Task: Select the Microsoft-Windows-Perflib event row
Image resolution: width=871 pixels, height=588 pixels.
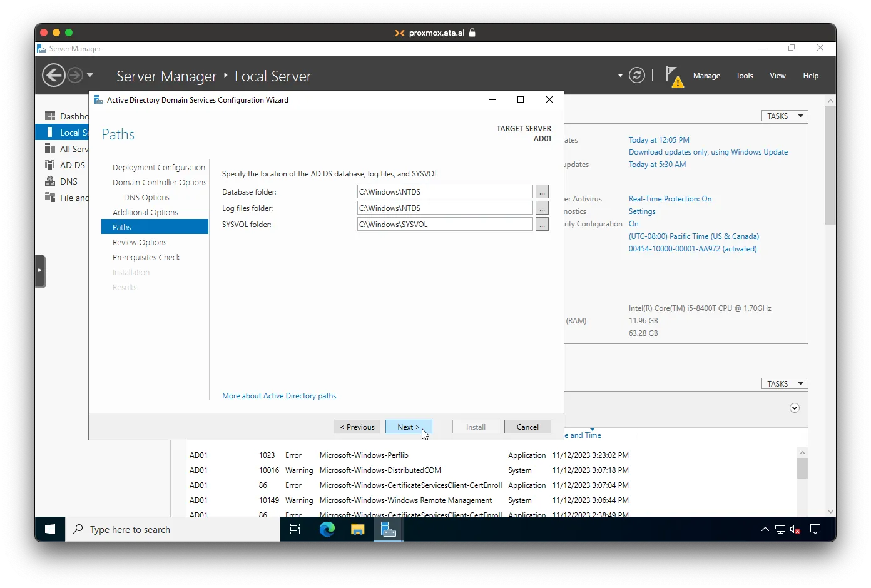Action: coord(409,455)
